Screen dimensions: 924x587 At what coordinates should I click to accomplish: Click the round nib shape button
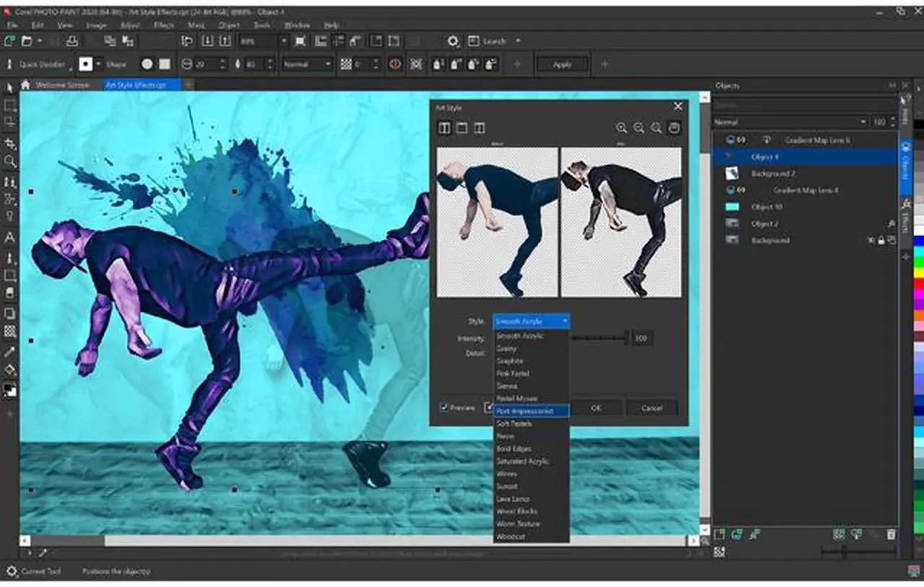tap(147, 64)
